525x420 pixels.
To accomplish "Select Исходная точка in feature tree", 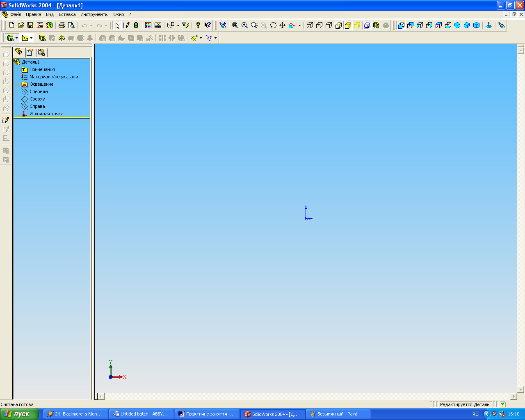I will (46, 114).
